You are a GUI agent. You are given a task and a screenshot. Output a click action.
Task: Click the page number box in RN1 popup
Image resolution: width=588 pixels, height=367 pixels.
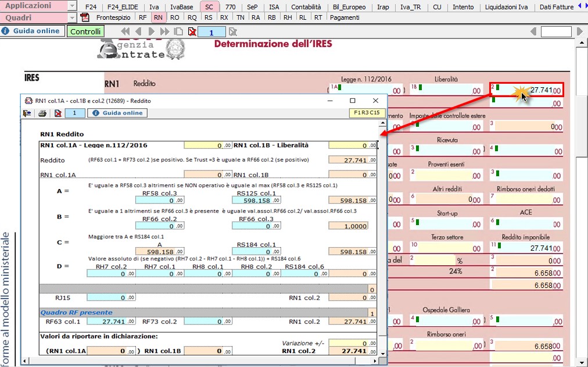(x=74, y=113)
